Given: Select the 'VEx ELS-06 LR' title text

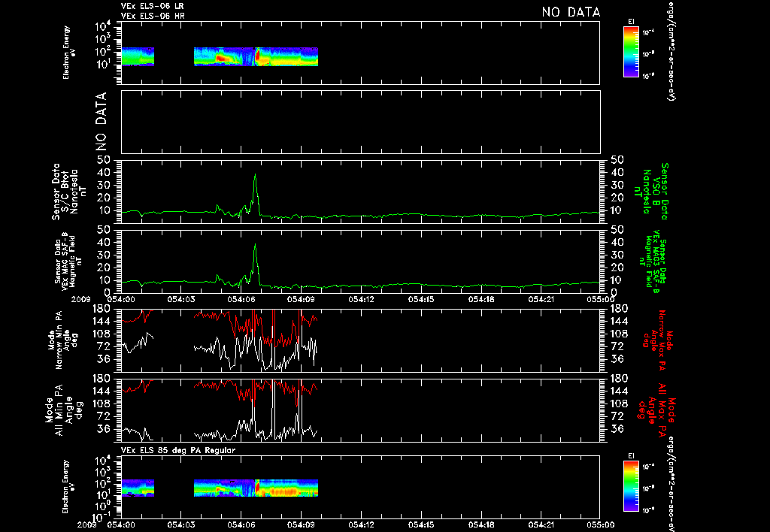Looking at the screenshot, I should click(x=152, y=6).
